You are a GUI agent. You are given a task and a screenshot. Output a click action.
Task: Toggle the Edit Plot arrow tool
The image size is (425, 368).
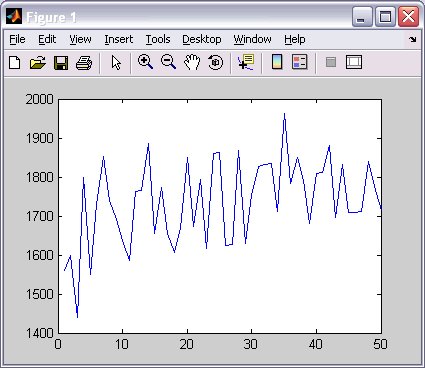116,62
